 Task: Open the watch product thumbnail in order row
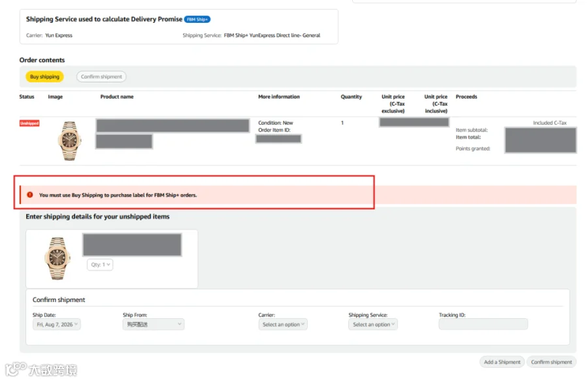70,141
